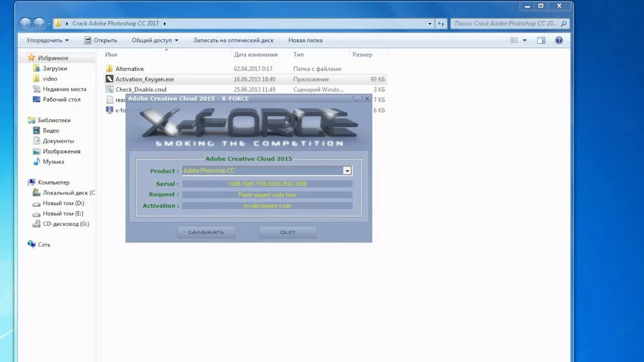Viewport: 644px width, 362px height.
Task: Click the Back navigation arrow in Explorer
Action: [25, 24]
